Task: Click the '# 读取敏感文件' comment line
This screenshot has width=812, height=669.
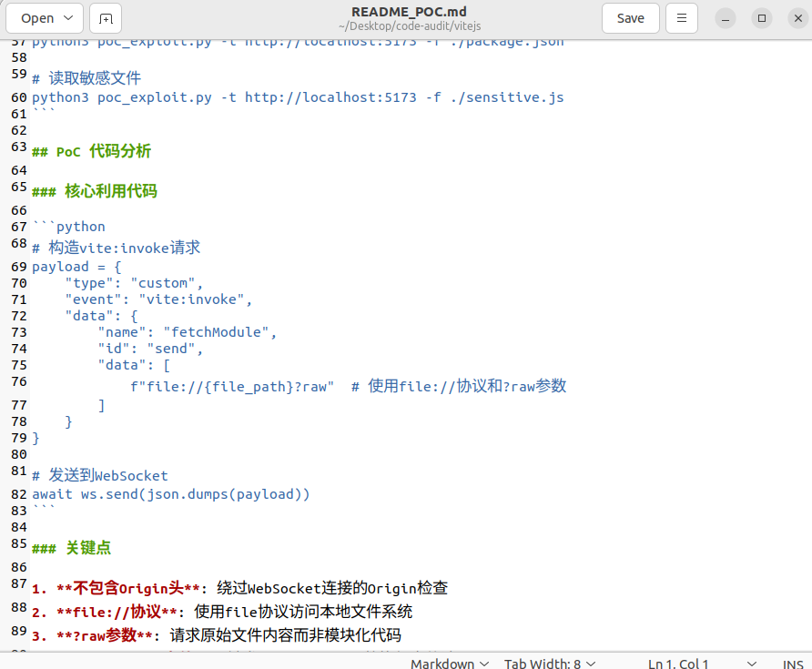Action: point(86,78)
